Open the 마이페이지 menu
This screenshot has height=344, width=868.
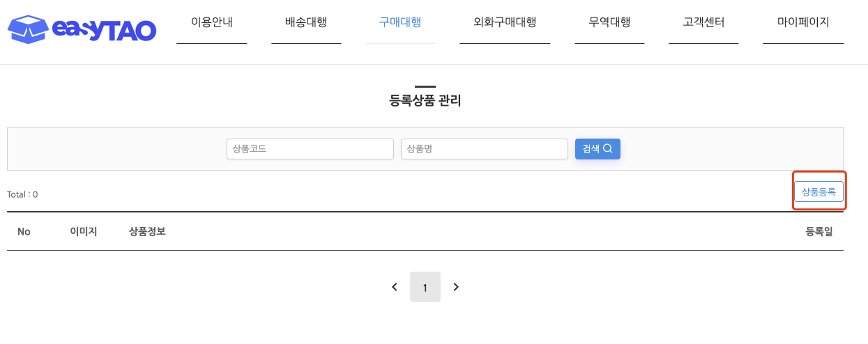pyautogui.click(x=803, y=22)
